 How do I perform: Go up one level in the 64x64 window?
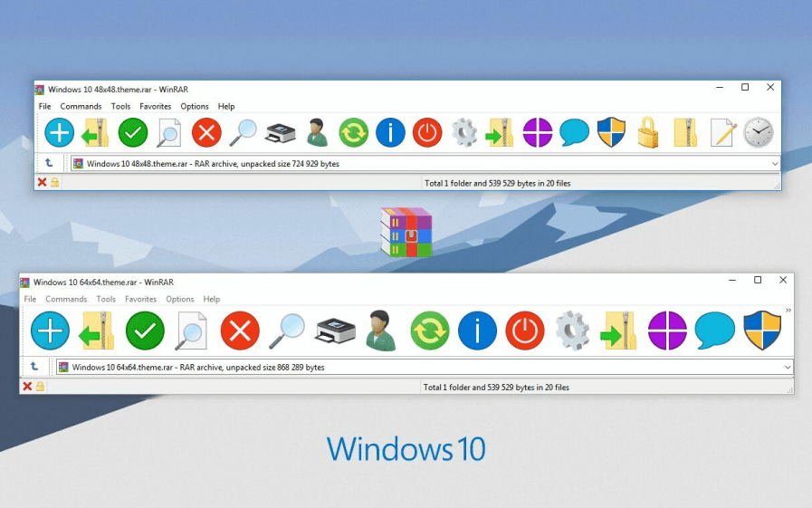pyautogui.click(x=33, y=367)
